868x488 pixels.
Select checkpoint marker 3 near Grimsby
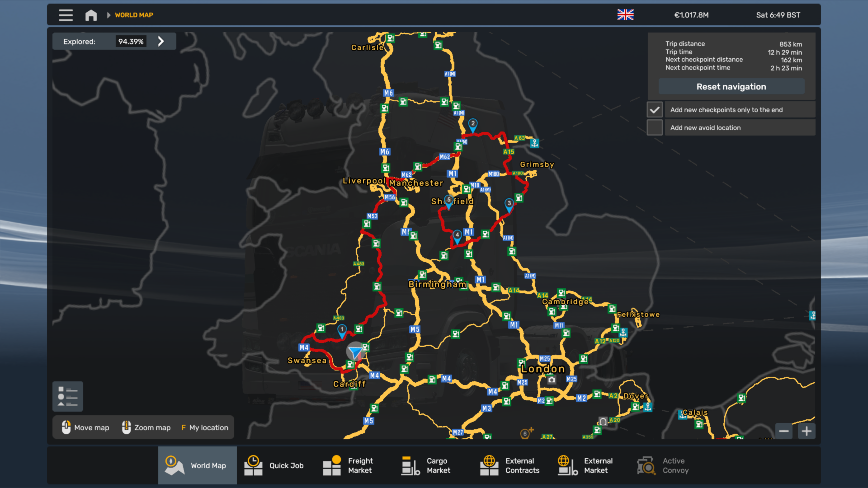coord(509,204)
